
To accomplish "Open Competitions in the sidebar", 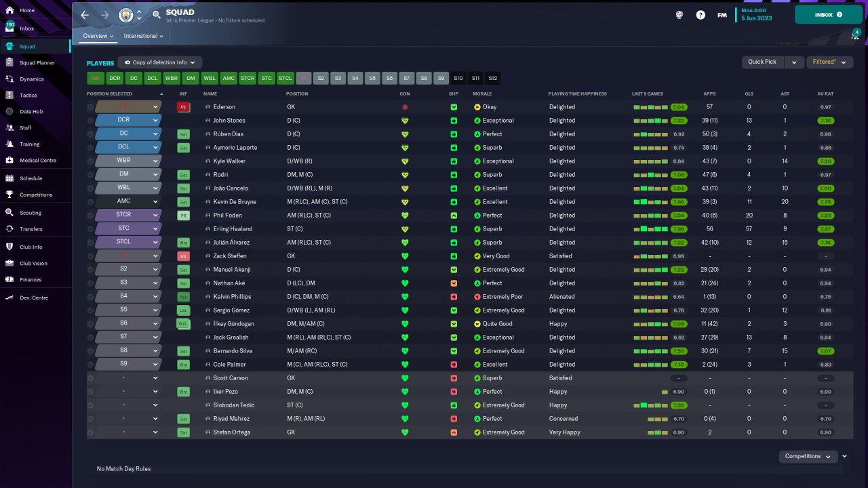I will (x=36, y=195).
